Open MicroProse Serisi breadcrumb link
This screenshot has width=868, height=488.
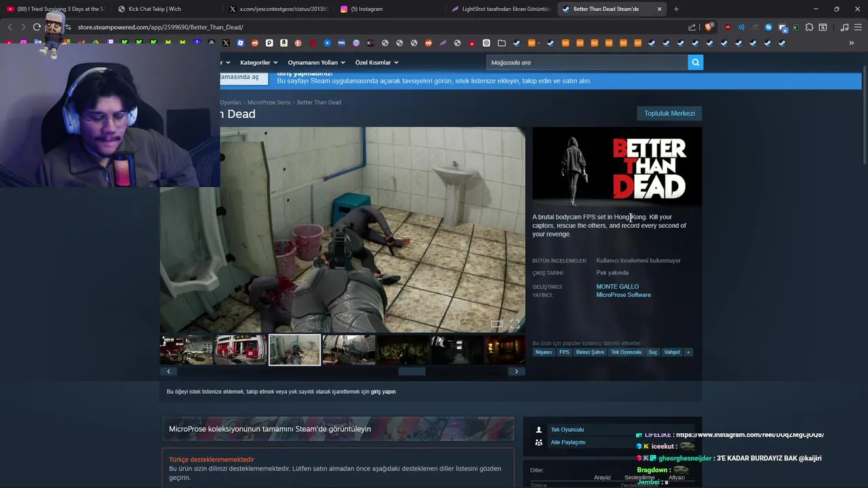[269, 102]
